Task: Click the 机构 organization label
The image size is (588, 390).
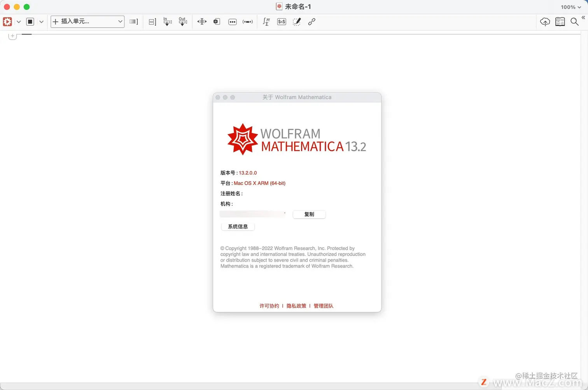Action: pos(227,204)
